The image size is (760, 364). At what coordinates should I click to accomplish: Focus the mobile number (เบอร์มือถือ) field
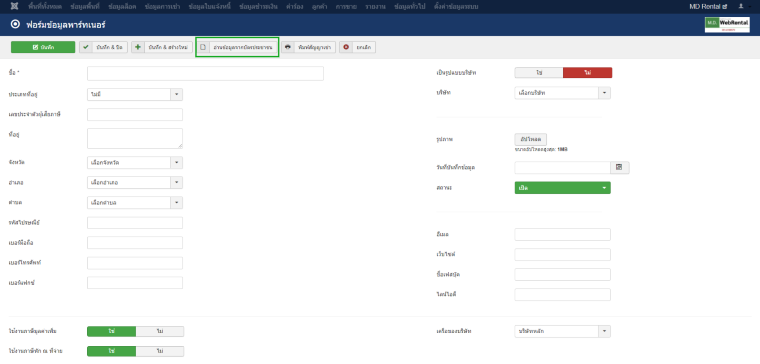(x=135, y=242)
